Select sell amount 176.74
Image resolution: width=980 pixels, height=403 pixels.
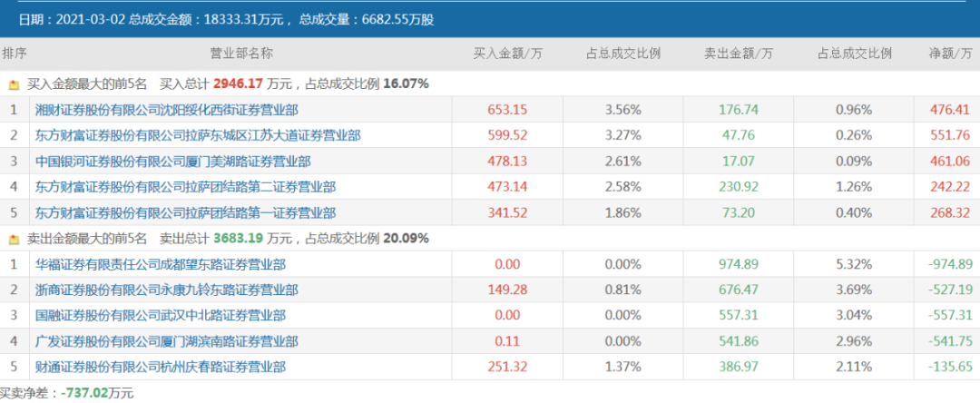tap(739, 110)
